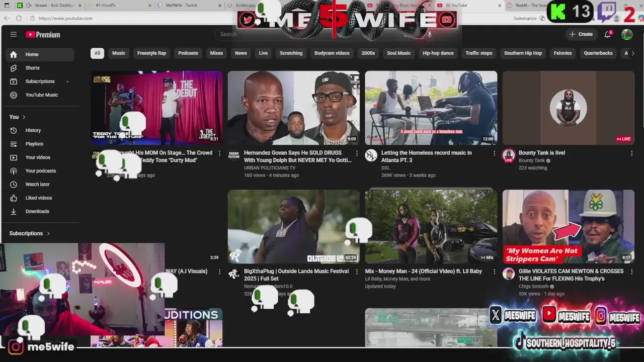Switch to Me5Wife - Twitch browser tab
Screen dimensions: 644x362
tap(189, 6)
